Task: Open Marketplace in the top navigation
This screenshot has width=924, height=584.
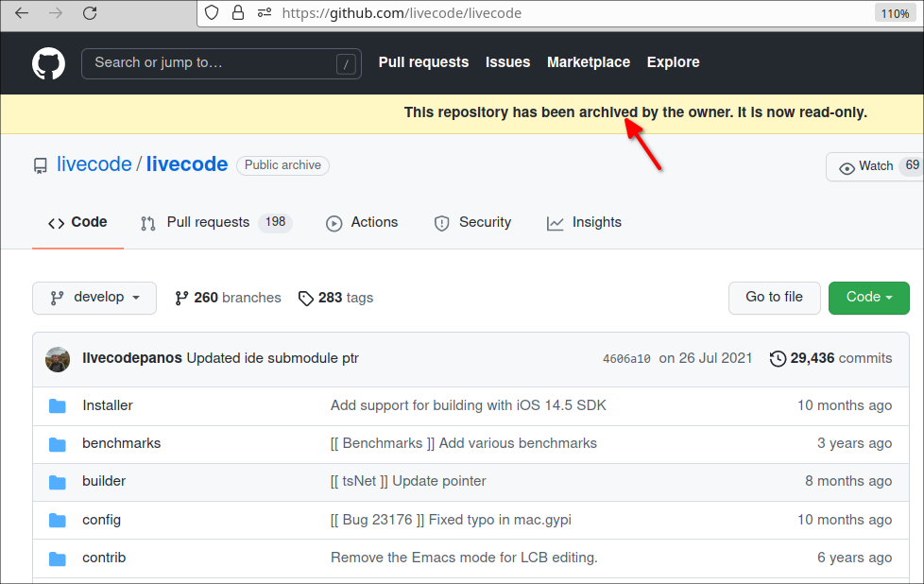Action: pos(588,62)
